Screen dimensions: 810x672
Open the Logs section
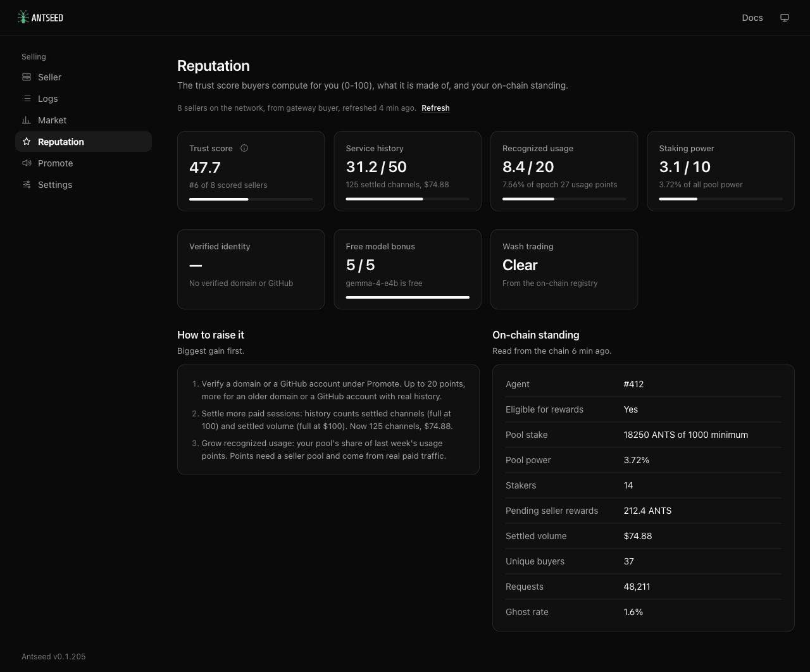click(x=84, y=99)
